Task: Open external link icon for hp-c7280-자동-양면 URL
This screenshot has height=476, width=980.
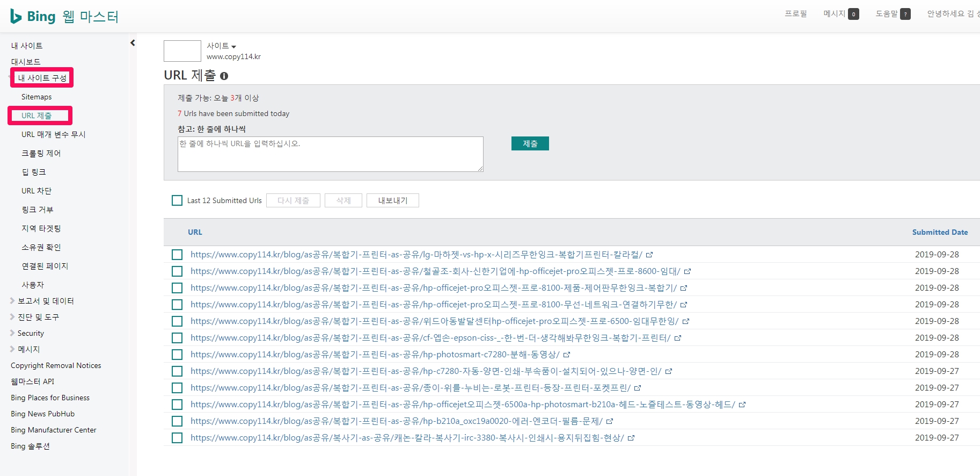Action: (669, 371)
